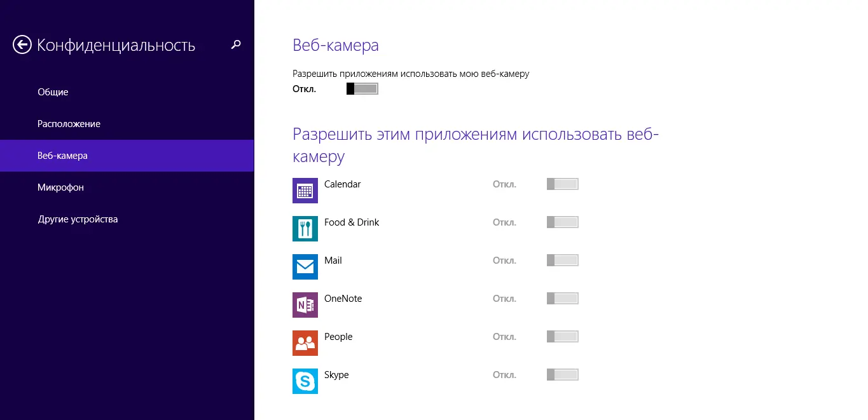The image size is (868, 420).
Task: Go to the Расположение section
Action: point(69,124)
